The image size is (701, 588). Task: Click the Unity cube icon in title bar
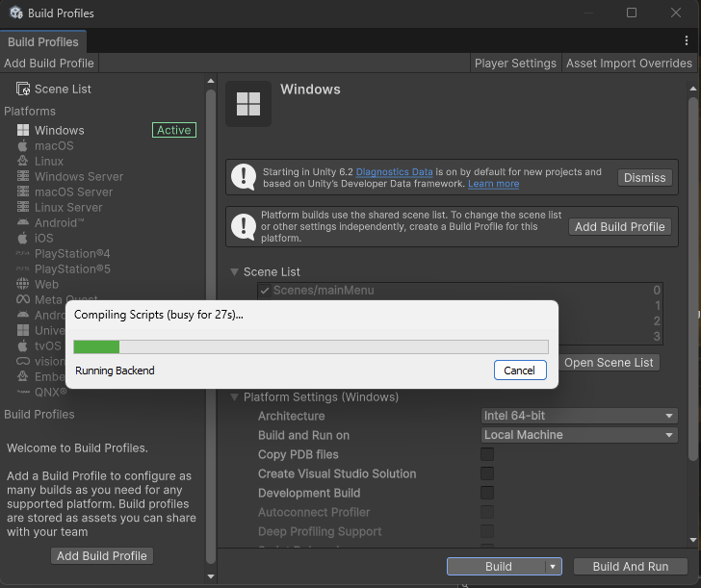(16, 13)
